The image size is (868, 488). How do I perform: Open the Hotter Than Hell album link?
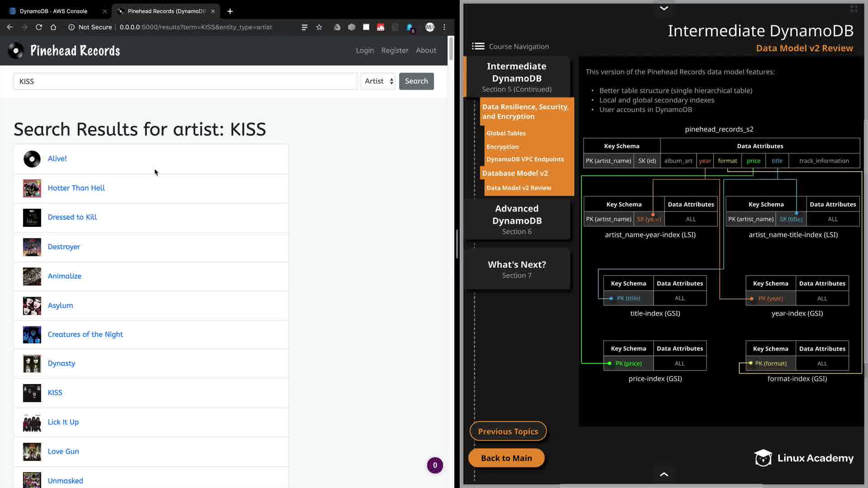click(x=76, y=188)
